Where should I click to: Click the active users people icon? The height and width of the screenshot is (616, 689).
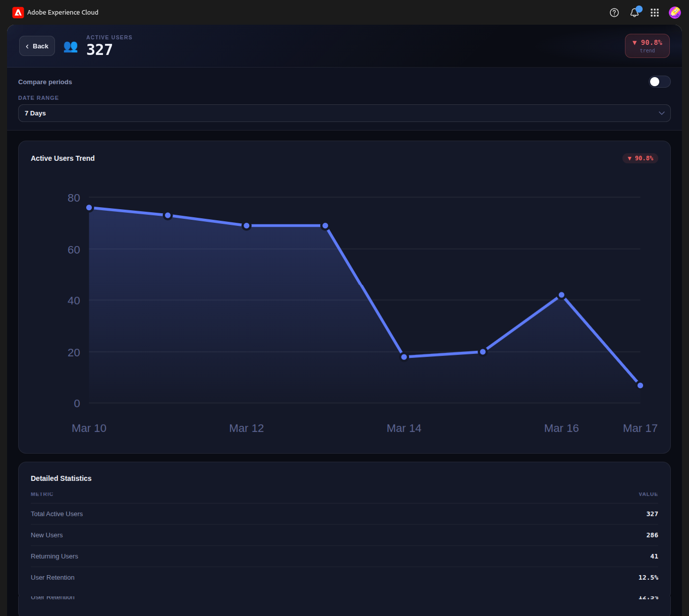(x=71, y=46)
